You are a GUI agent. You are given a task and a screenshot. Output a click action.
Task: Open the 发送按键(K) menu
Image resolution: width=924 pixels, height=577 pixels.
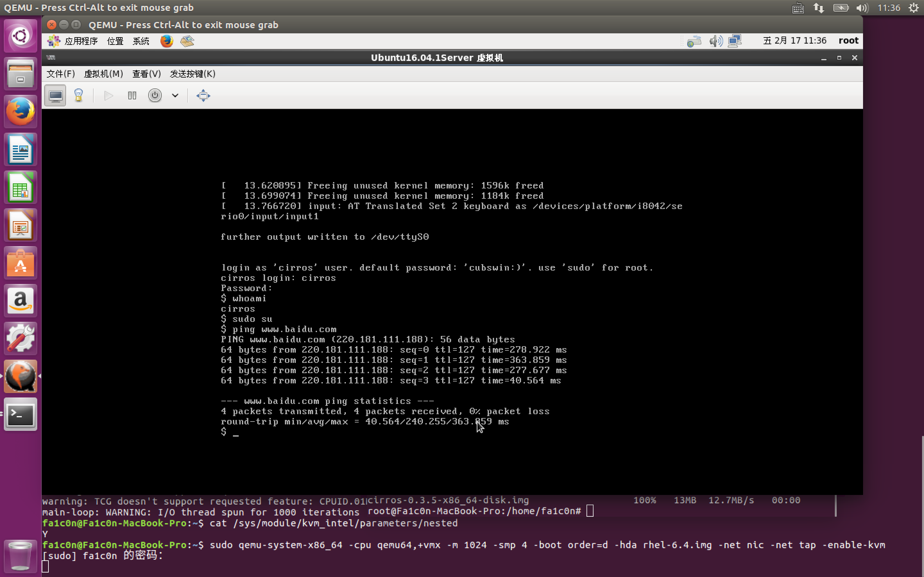[x=193, y=74]
